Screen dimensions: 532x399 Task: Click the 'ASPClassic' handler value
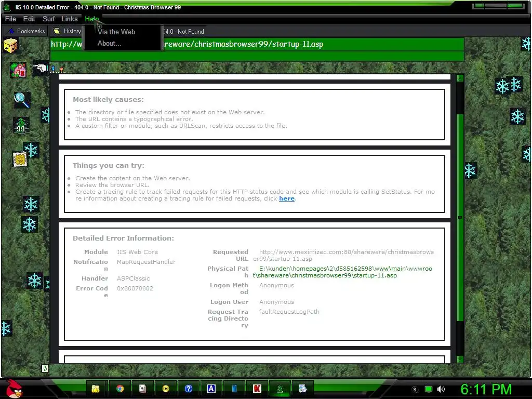134,278
